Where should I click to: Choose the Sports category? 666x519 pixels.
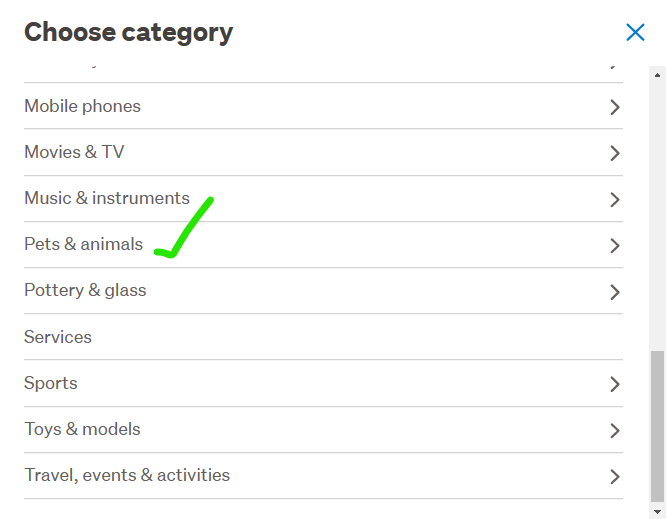[x=51, y=383]
